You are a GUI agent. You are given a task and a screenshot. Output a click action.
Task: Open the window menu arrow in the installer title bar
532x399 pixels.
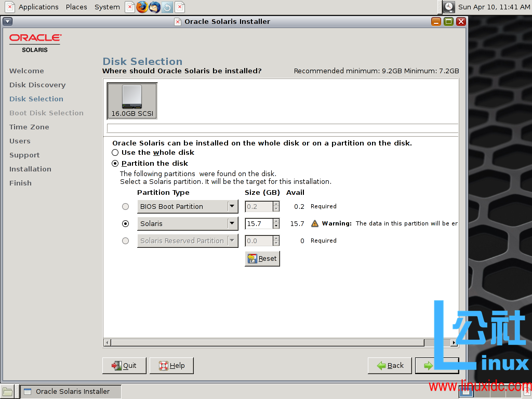[7, 21]
